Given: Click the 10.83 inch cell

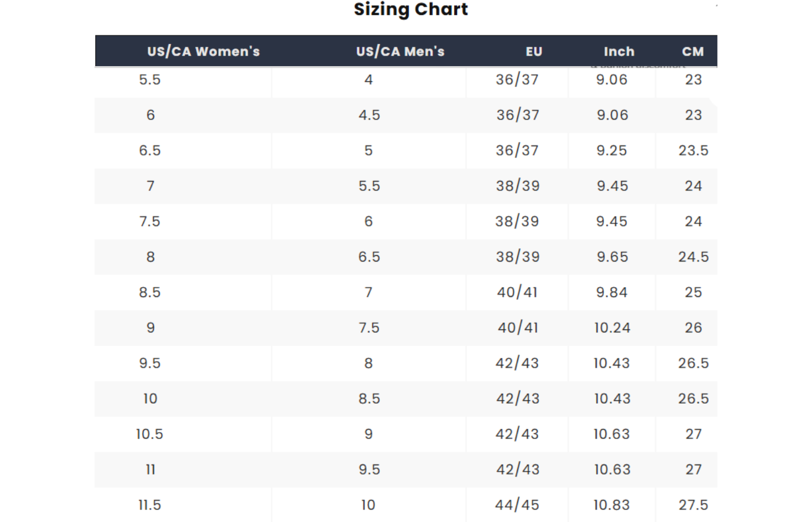Looking at the screenshot, I should tap(612, 505).
